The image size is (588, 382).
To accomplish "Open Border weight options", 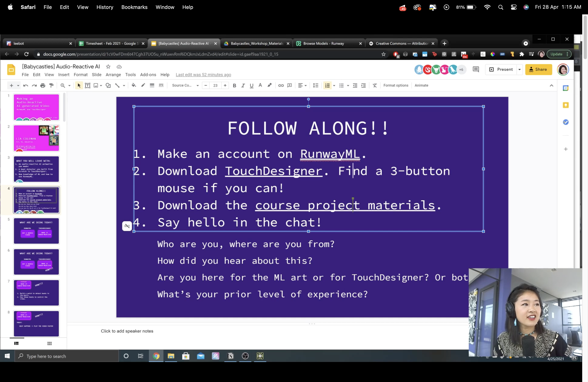I will point(152,86).
